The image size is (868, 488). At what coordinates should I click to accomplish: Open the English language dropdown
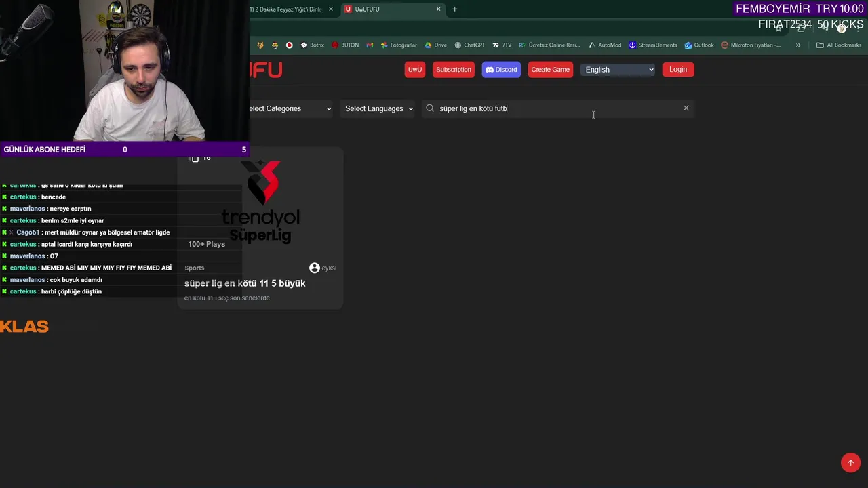618,70
